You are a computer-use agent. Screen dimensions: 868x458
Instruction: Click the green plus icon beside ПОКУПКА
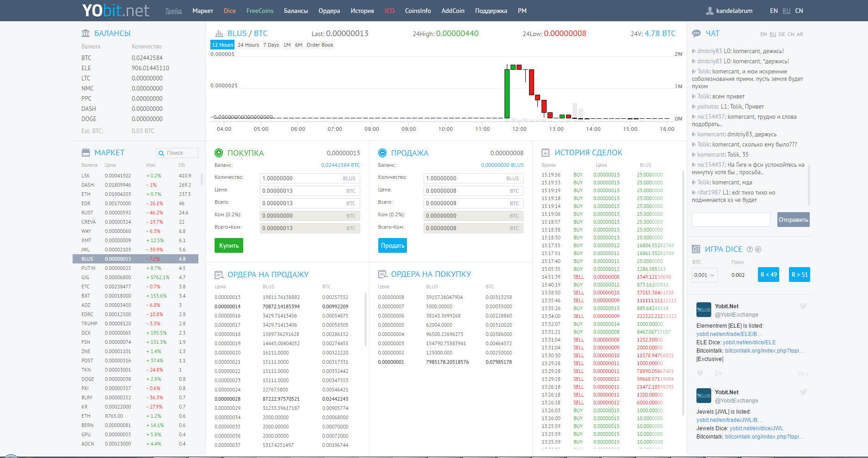coord(219,153)
